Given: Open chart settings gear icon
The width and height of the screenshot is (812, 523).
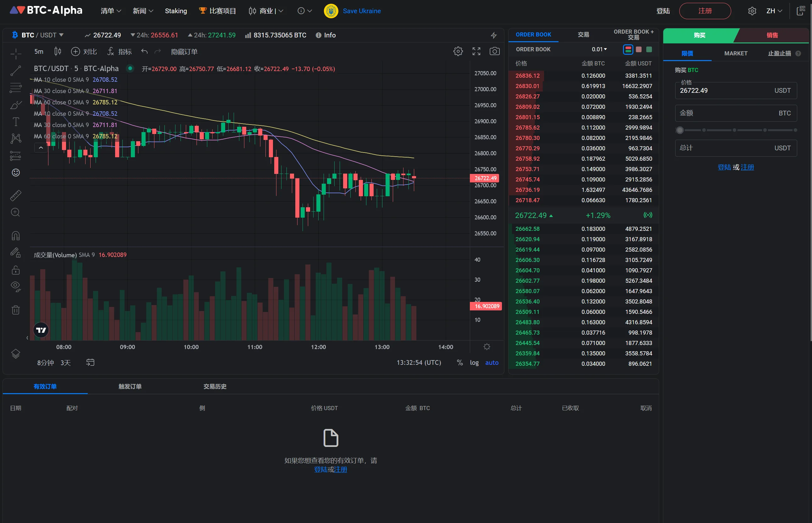Looking at the screenshot, I should pos(458,52).
